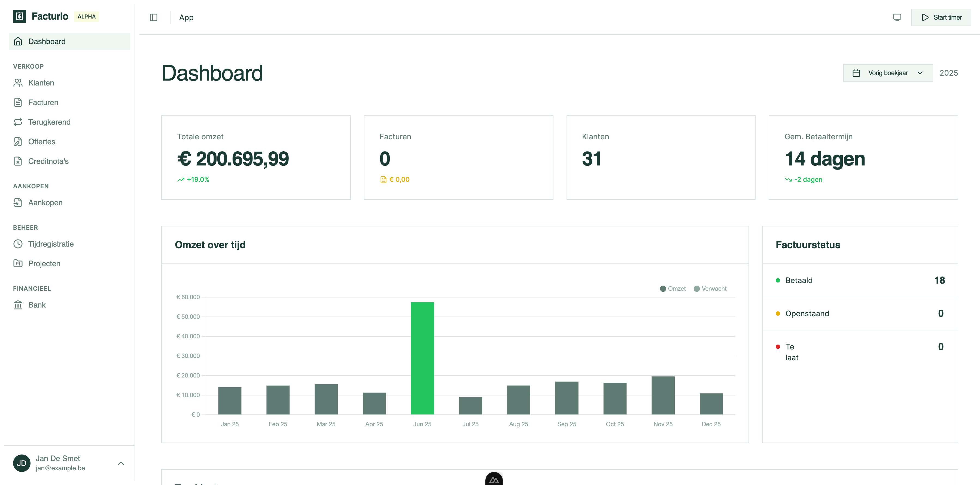Viewport: 980px width, 485px height.
Task: Click the jan@example.be email text
Action: click(x=60, y=468)
